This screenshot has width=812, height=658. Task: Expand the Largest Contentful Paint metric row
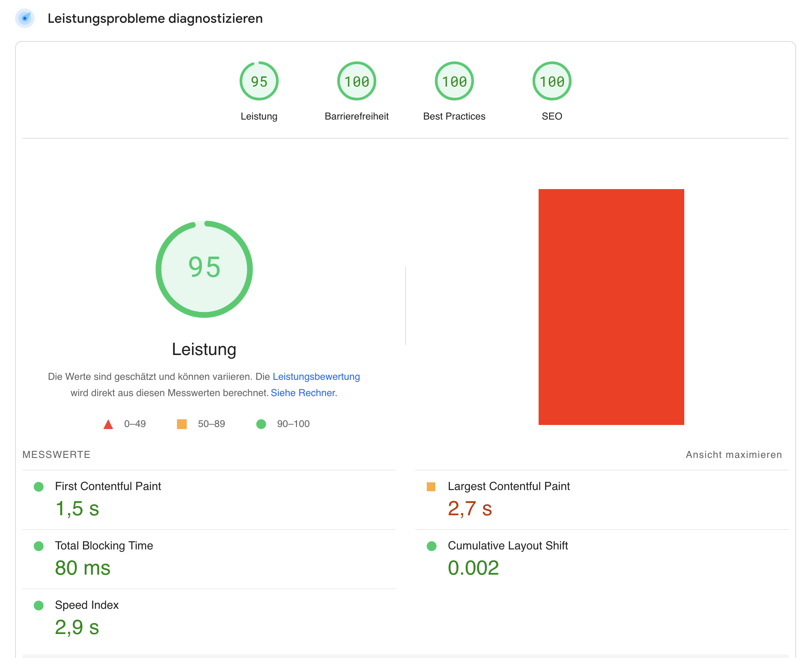coord(509,486)
